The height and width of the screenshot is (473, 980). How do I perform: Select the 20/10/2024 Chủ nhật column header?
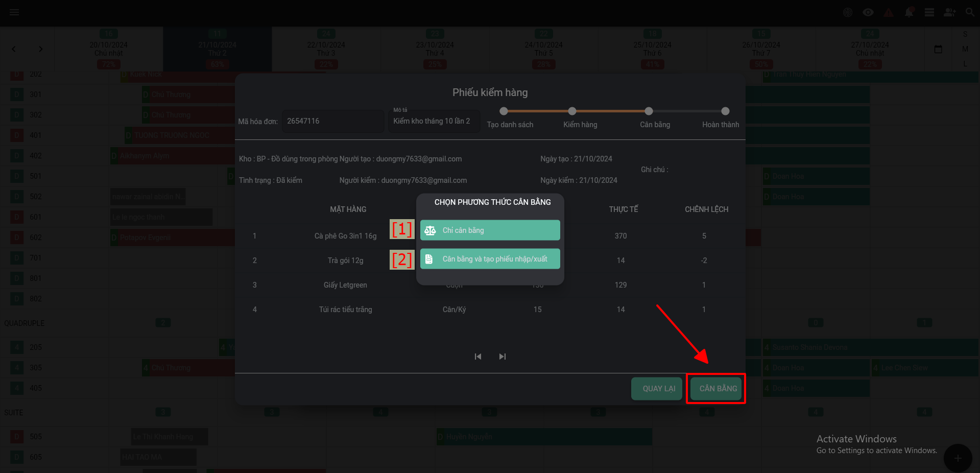pos(109,49)
